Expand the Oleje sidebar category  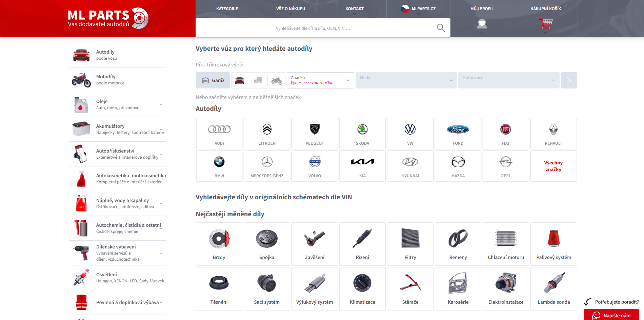tap(161, 105)
